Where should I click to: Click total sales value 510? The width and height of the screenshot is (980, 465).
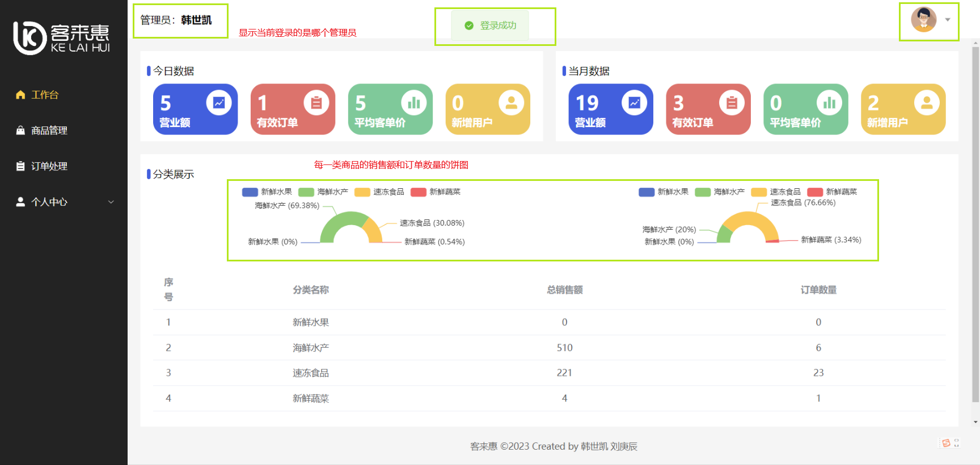[x=565, y=348]
